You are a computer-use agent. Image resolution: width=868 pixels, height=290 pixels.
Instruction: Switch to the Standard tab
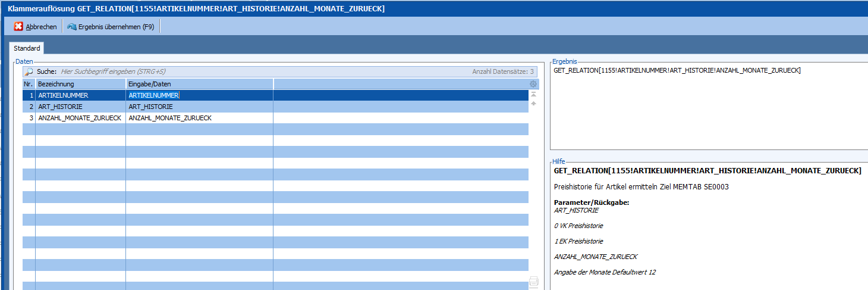click(27, 48)
